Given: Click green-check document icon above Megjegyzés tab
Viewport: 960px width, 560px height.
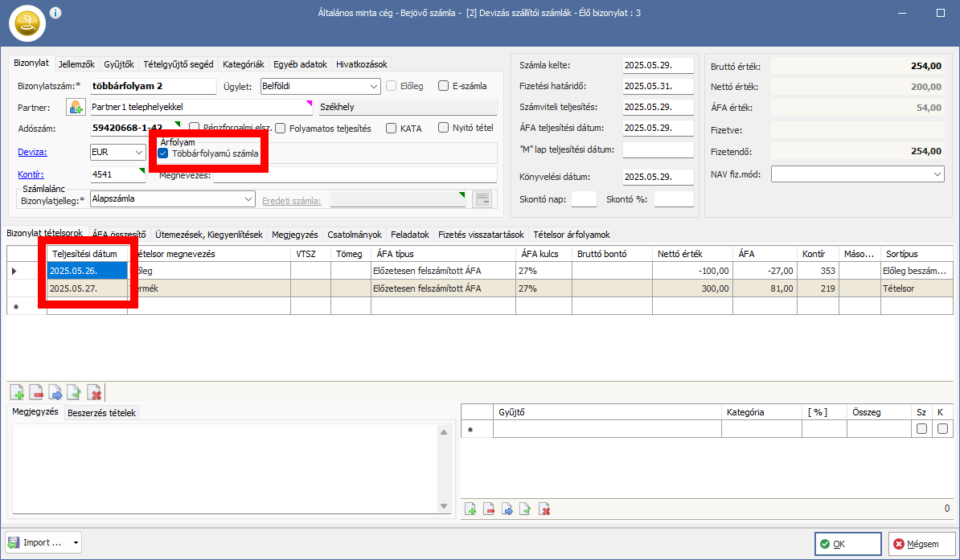Looking at the screenshot, I should point(74,392).
